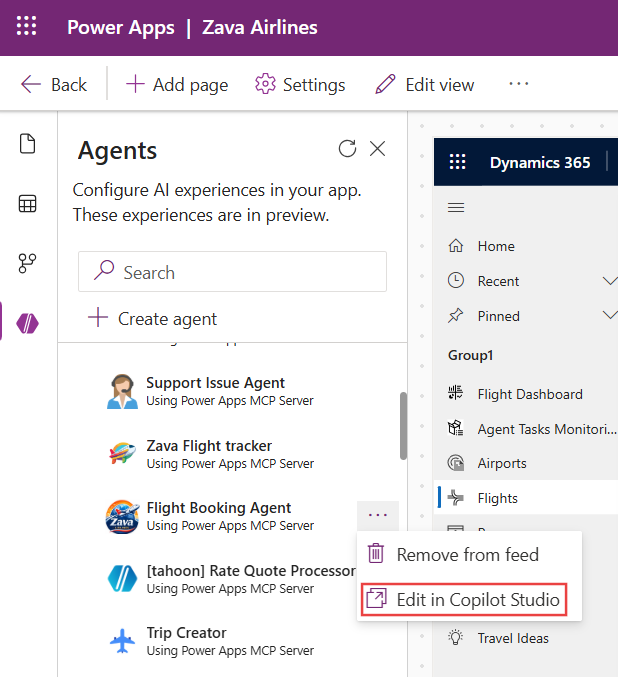618x677 pixels.
Task: Open the Power Apps app launcher waffle
Action: (x=26, y=26)
